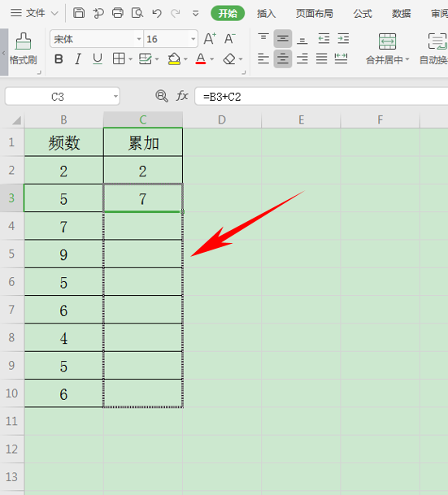The width and height of the screenshot is (448, 495).
Task: Toggle Underline formatting
Action: click(x=98, y=59)
